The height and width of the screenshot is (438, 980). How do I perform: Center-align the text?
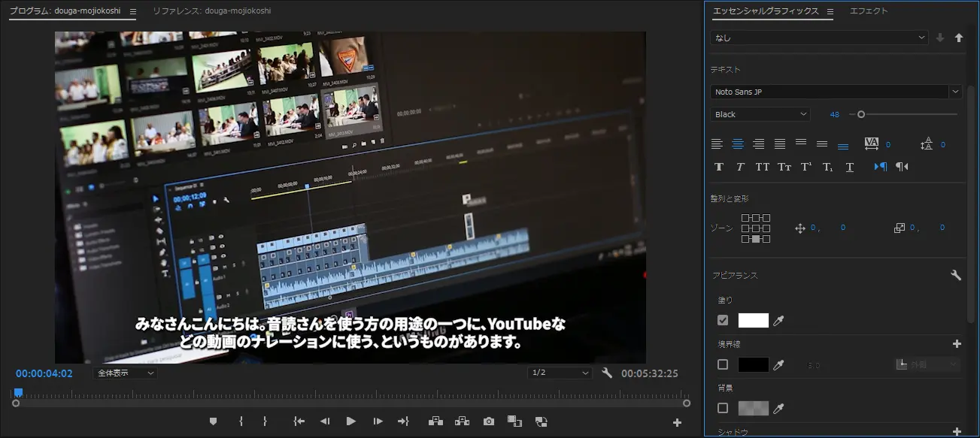pos(739,143)
